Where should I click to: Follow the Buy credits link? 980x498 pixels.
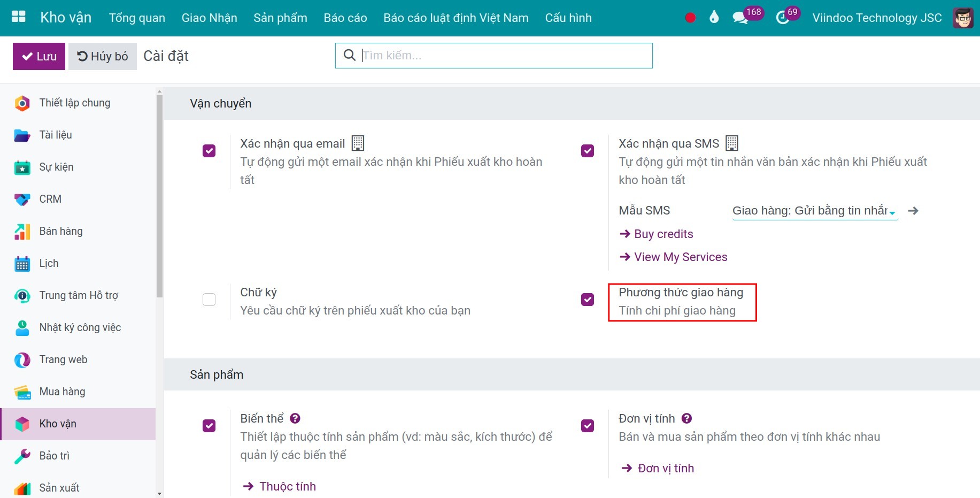point(656,234)
